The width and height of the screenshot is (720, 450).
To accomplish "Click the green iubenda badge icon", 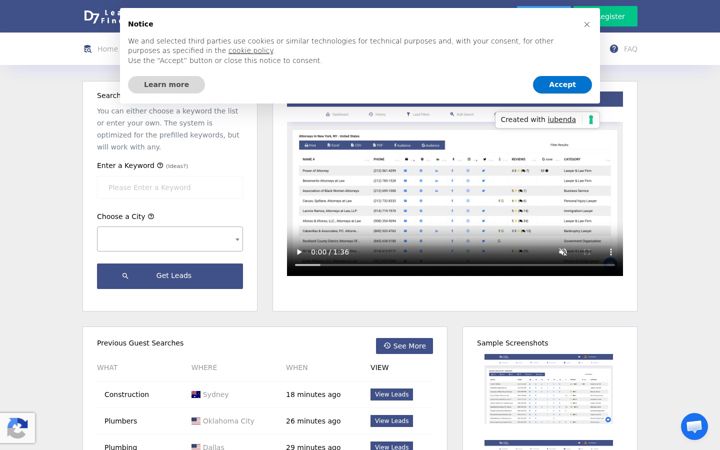I will [x=591, y=119].
